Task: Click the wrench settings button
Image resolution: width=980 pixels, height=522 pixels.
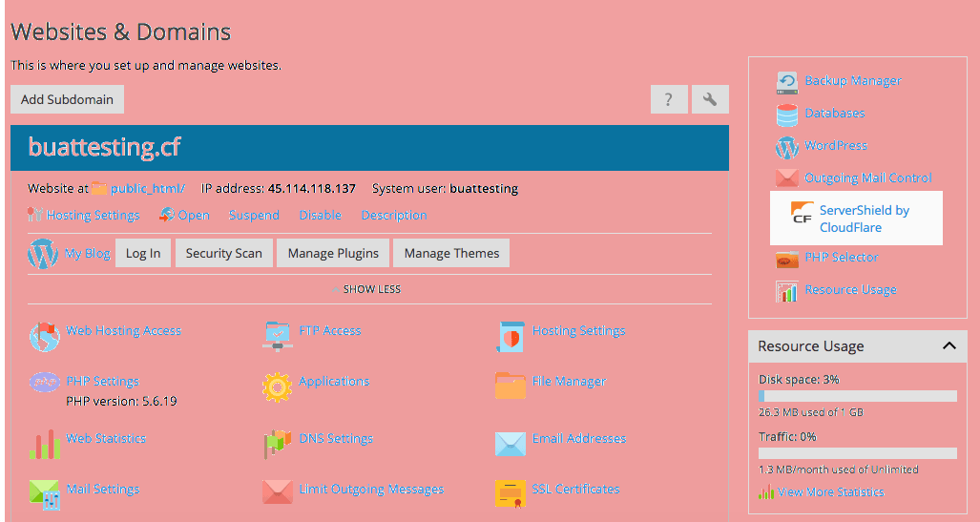Action: pyautogui.click(x=710, y=99)
